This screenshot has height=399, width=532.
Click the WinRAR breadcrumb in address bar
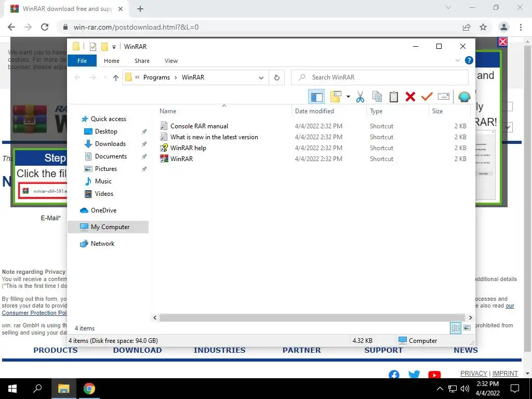[193, 77]
